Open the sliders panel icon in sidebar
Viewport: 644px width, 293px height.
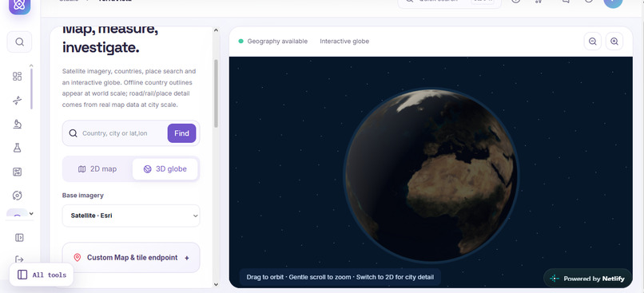[x=18, y=172]
